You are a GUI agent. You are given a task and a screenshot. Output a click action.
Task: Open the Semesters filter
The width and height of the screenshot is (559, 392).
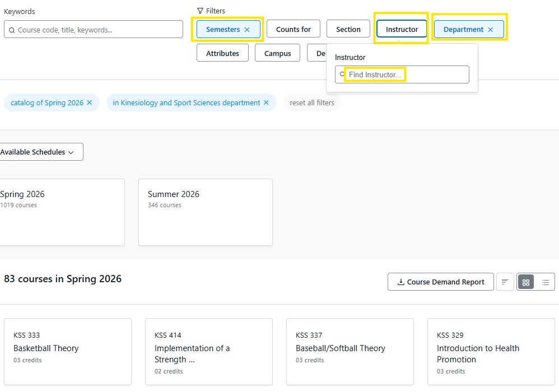pos(228,29)
